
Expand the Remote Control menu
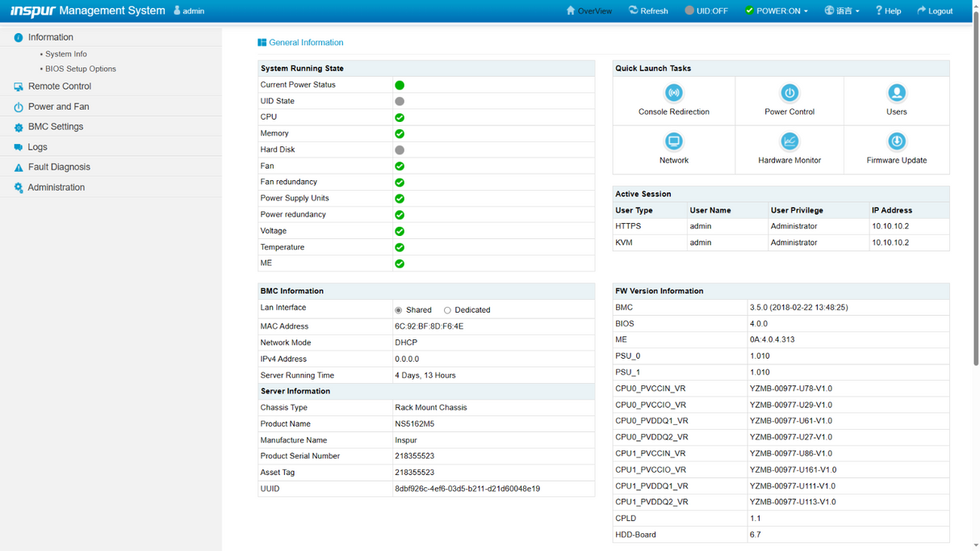[x=111, y=86]
